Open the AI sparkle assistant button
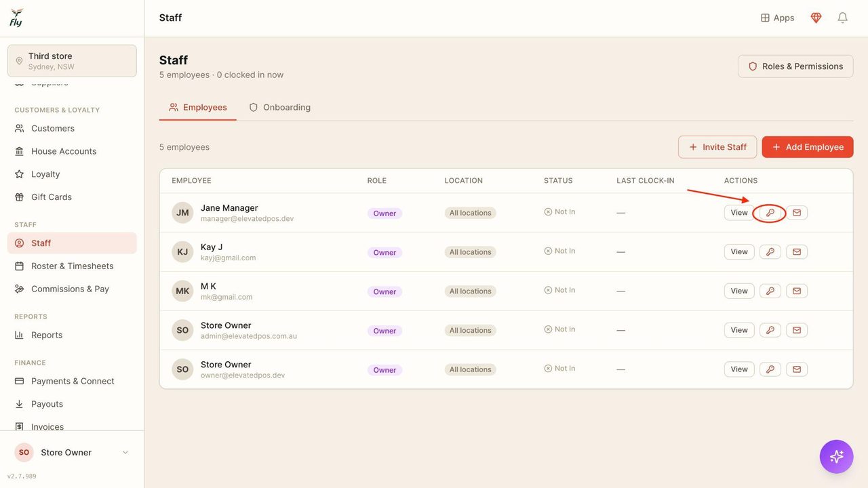The height and width of the screenshot is (488, 868). [x=836, y=456]
